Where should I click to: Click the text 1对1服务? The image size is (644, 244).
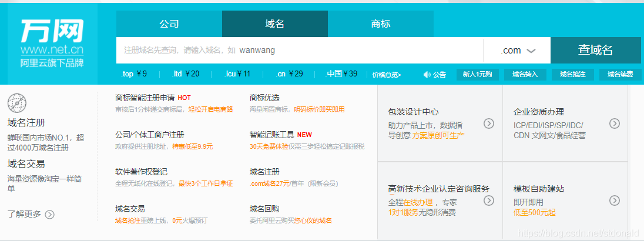[x=403, y=213]
